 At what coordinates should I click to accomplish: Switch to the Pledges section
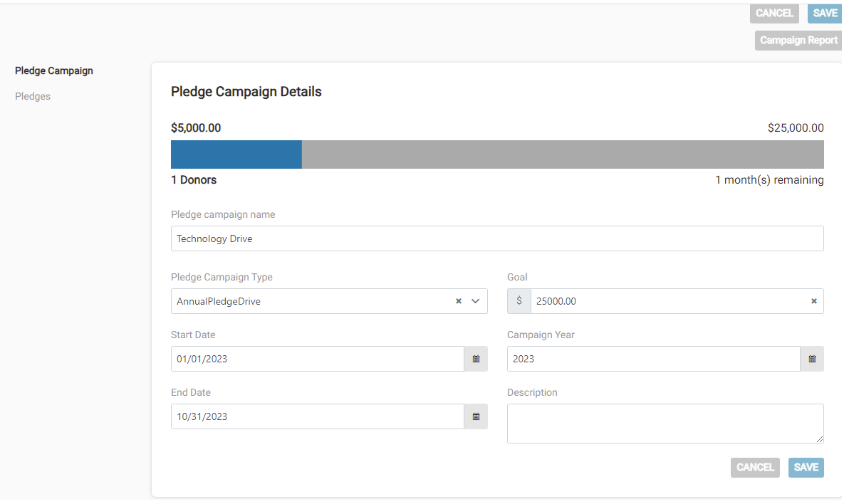pyautogui.click(x=33, y=96)
